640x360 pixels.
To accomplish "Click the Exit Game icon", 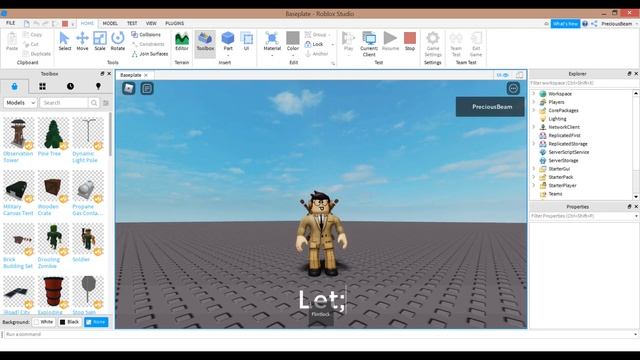I will (476, 44).
